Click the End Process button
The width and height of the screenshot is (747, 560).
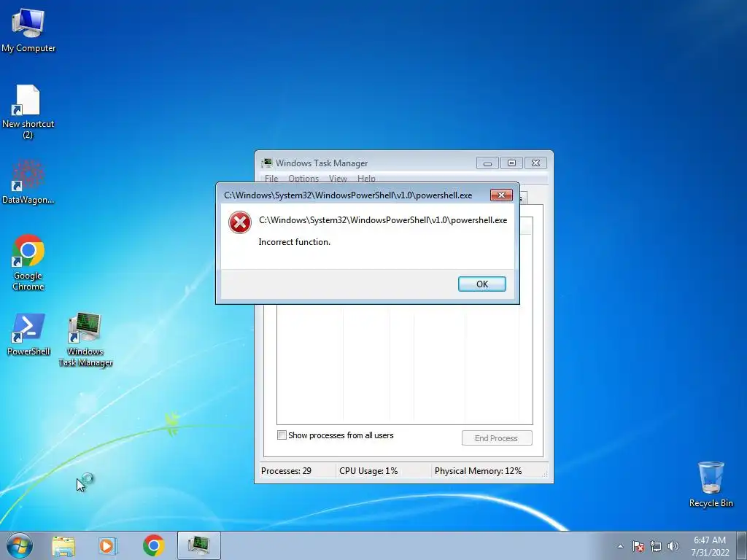(496, 438)
